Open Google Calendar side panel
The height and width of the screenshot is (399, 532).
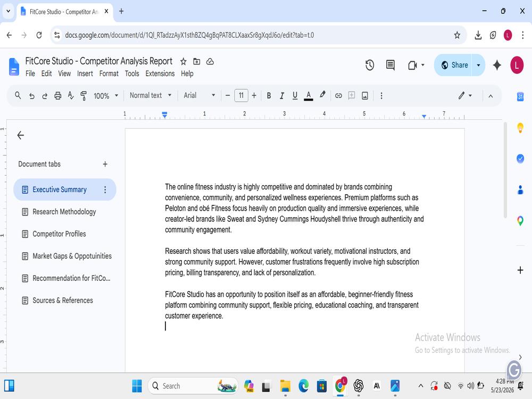click(x=520, y=97)
